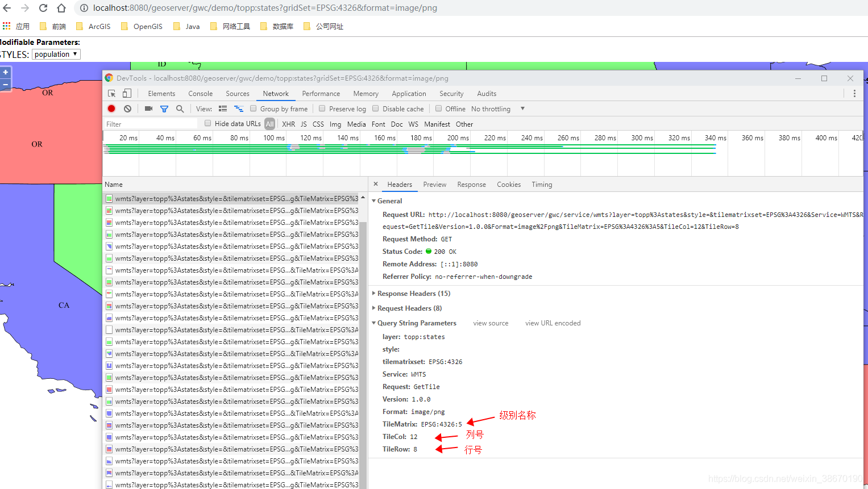Toggle the network filter funnel icon
This screenshot has height=489, width=868.
point(164,108)
